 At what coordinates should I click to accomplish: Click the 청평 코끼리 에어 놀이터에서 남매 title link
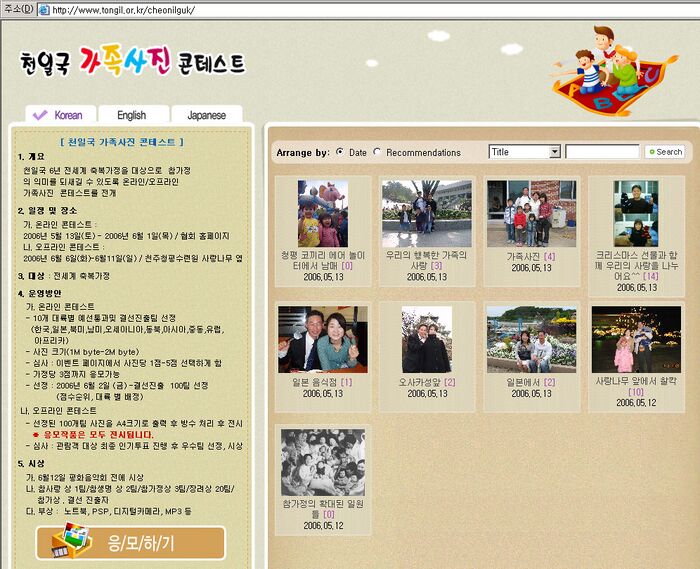pos(323,260)
